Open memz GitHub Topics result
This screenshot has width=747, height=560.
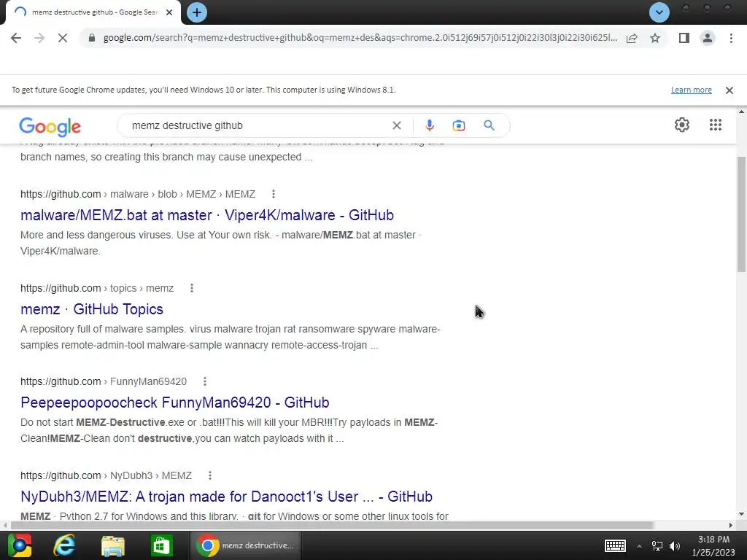coord(91,309)
